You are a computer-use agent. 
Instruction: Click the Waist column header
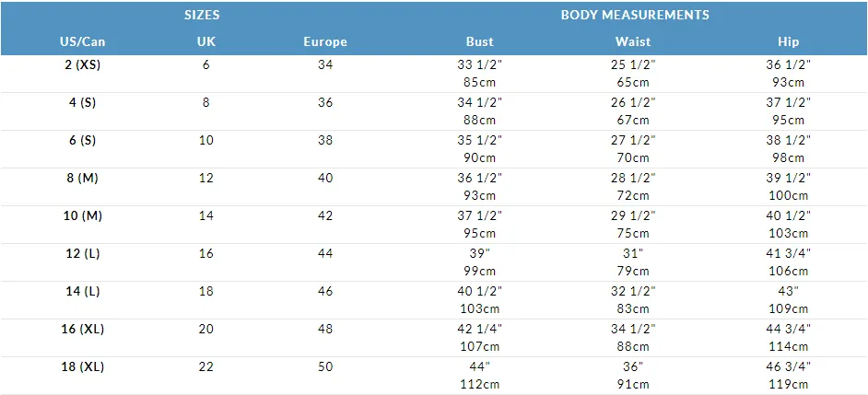click(633, 41)
